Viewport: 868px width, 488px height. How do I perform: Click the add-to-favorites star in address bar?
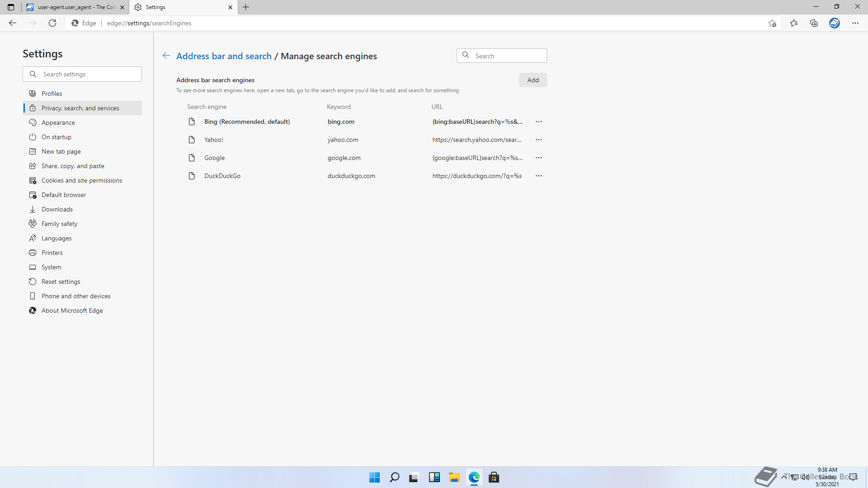tap(772, 23)
